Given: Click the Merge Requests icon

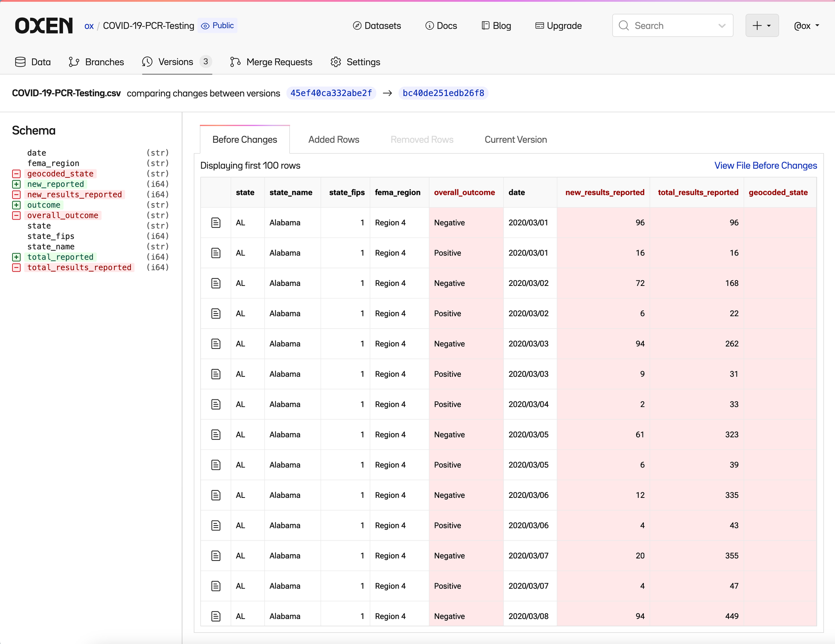Looking at the screenshot, I should [235, 62].
